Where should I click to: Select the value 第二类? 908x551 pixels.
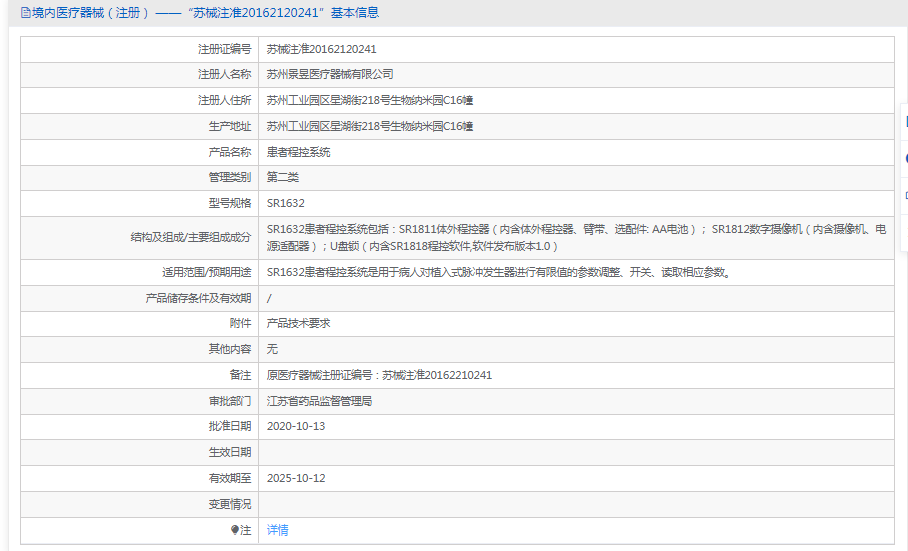[283, 177]
